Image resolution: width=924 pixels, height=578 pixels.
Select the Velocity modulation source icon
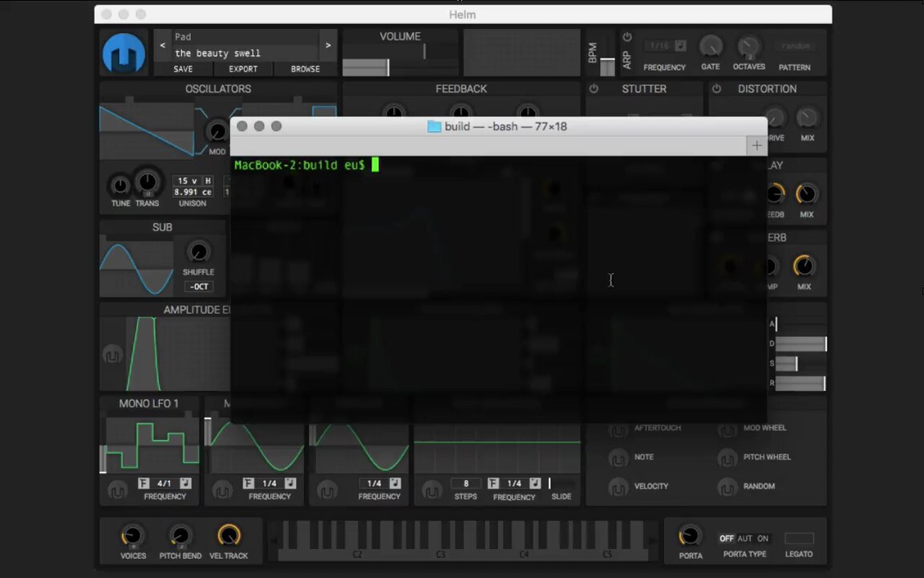tap(618, 487)
